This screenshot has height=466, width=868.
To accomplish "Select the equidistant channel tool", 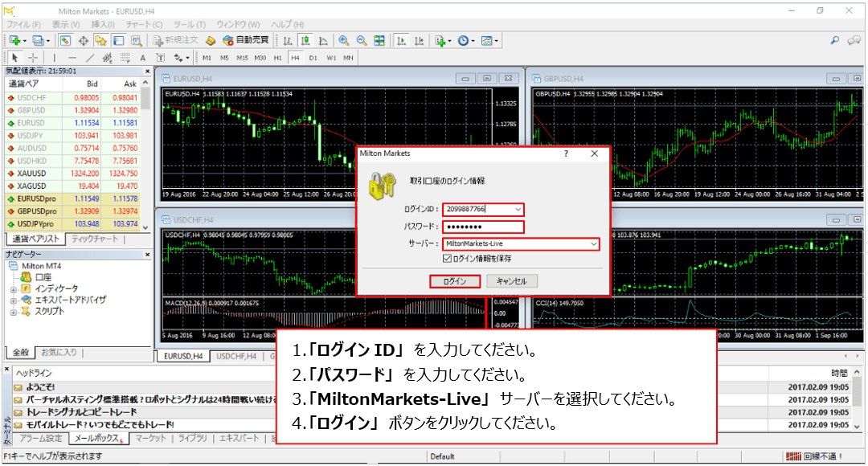I will click(x=108, y=58).
